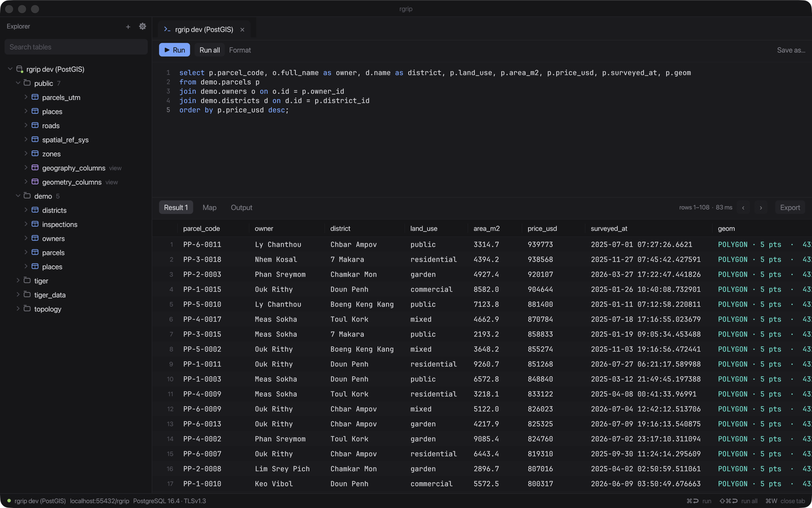Export the query results
Viewport: 812px width, 508px height.
click(x=790, y=207)
